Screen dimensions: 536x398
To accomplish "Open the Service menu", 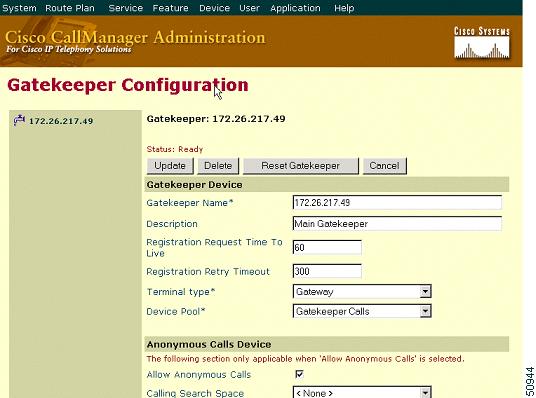I will click(x=125, y=8).
